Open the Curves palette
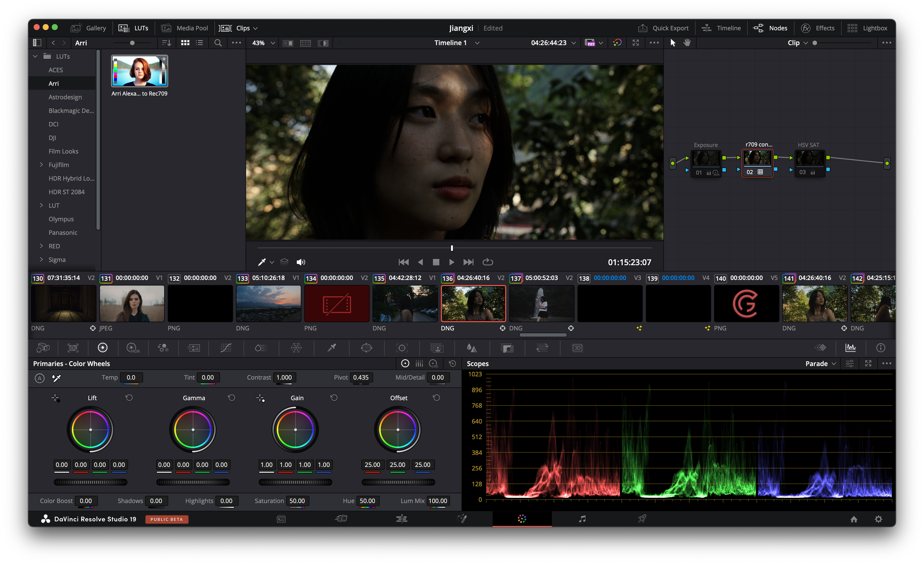Screen dimensions: 924x564 (226, 348)
